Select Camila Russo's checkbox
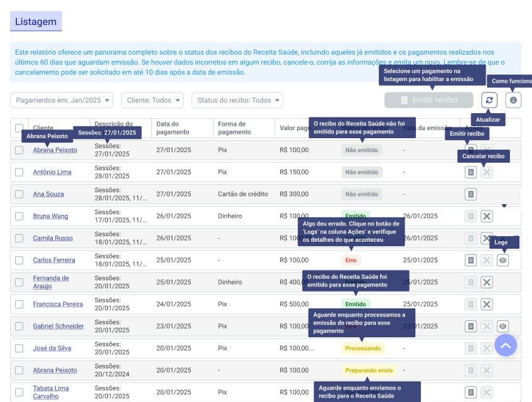 pyautogui.click(x=19, y=238)
